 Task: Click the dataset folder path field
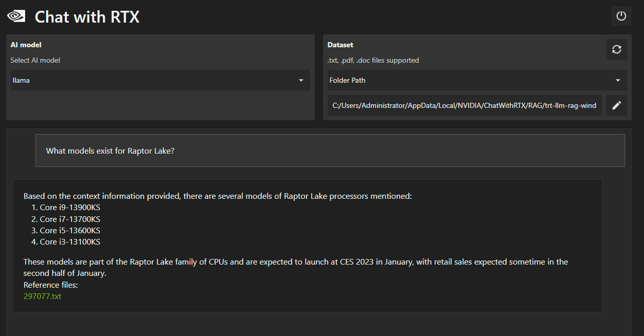[x=464, y=105]
